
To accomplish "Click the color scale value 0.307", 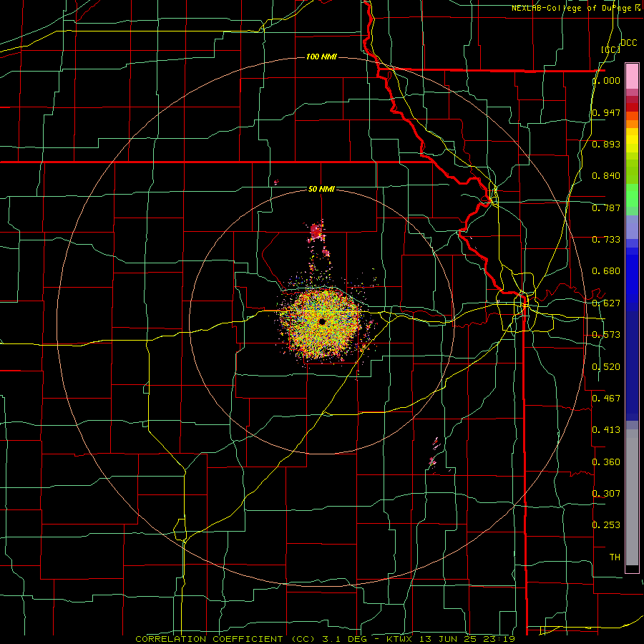I will point(606,494).
